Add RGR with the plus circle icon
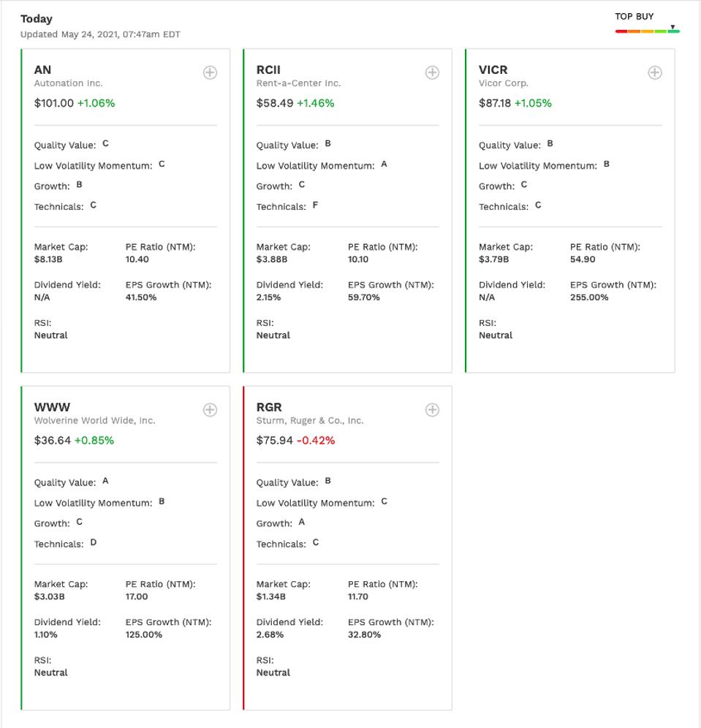701x728 pixels. tap(432, 410)
